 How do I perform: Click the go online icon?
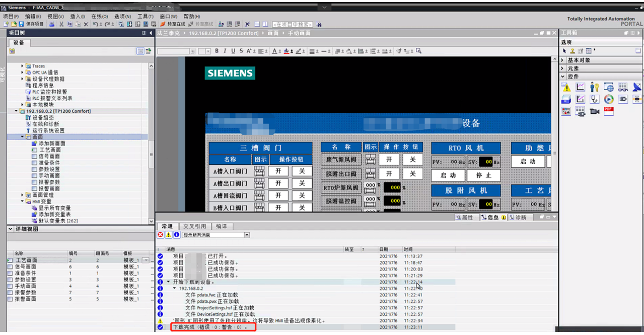coord(172,24)
